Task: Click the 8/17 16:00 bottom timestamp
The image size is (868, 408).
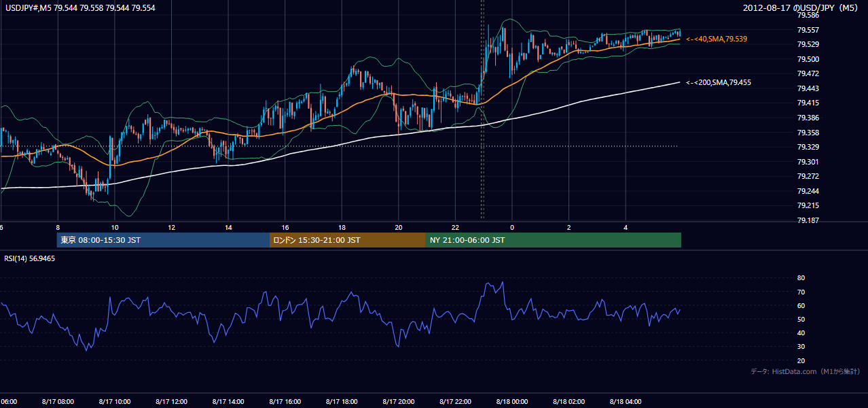Action: (x=284, y=402)
